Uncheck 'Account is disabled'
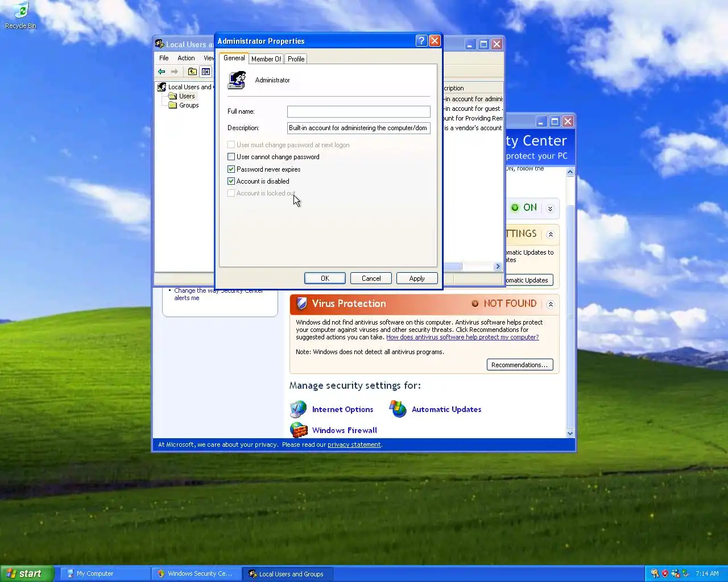728x582 pixels. pyautogui.click(x=231, y=181)
